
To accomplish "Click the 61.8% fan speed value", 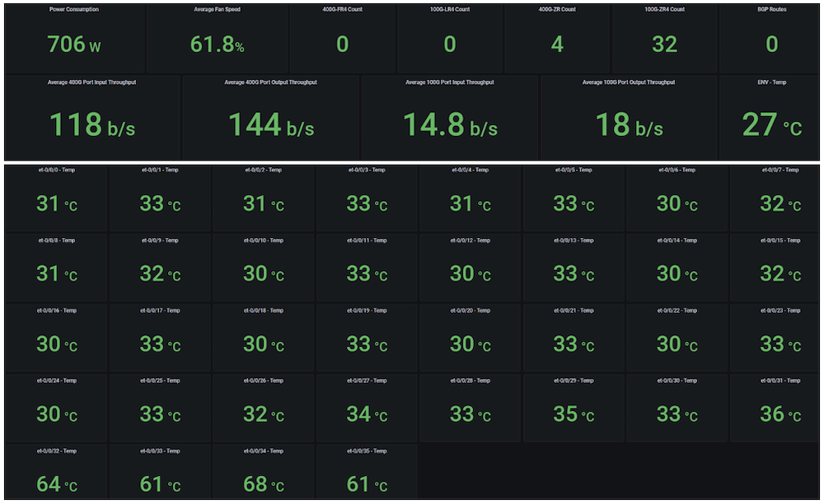I will (x=217, y=44).
